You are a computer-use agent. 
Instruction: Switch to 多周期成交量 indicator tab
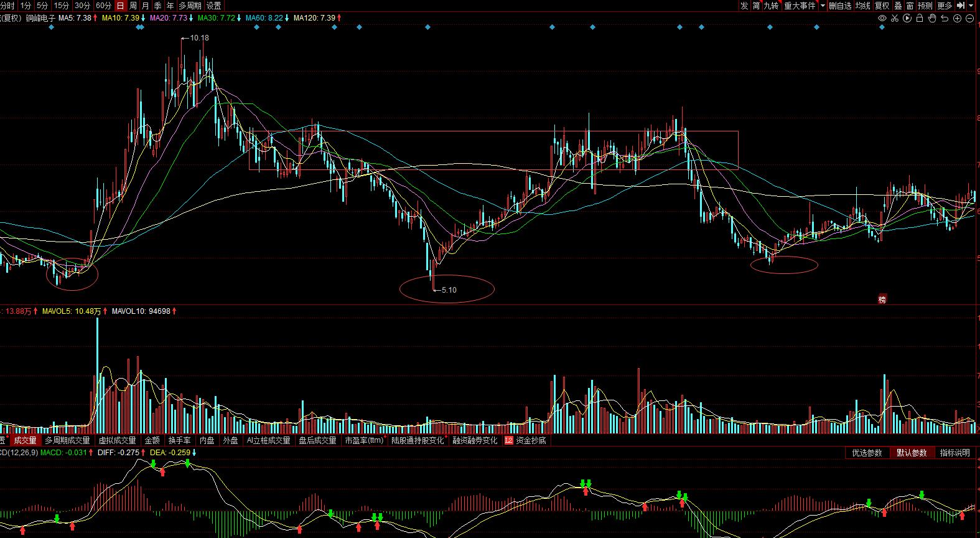(67, 440)
